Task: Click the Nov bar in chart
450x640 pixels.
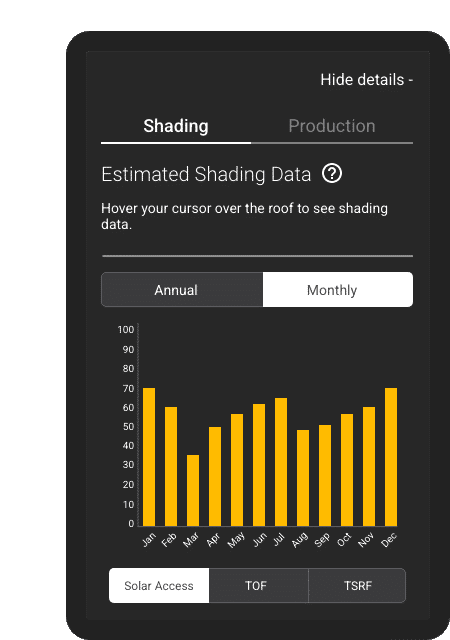Action: [369, 467]
